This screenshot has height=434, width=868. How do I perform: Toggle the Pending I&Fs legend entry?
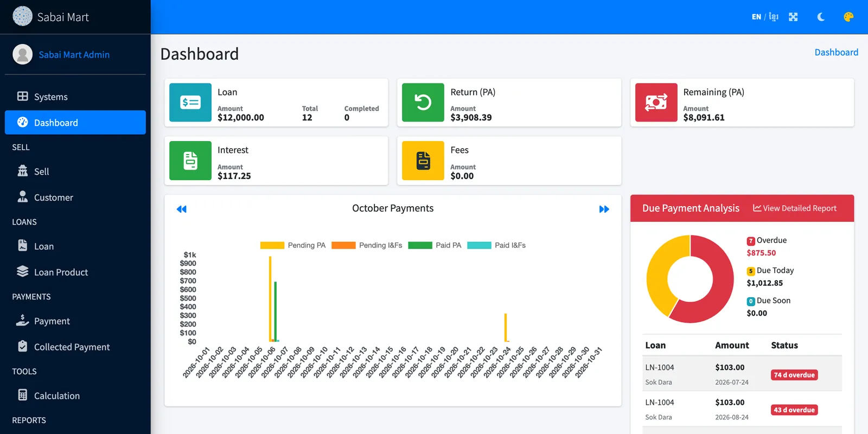[367, 245]
